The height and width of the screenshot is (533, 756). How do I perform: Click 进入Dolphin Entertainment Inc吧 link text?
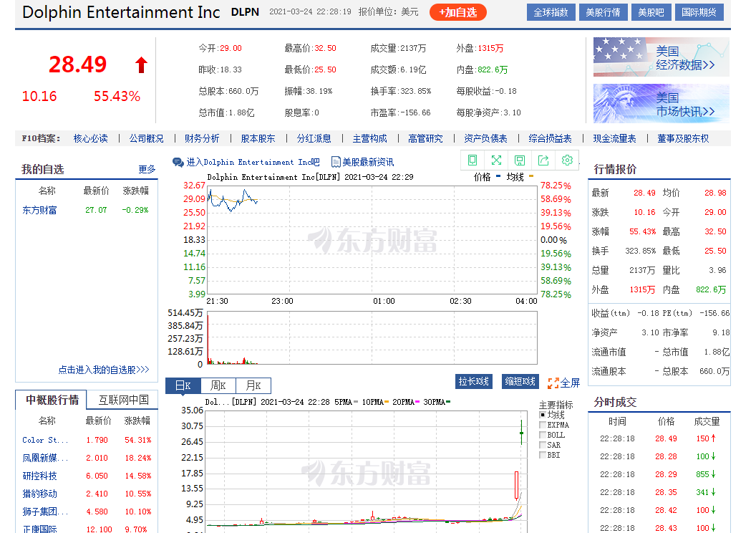click(253, 163)
